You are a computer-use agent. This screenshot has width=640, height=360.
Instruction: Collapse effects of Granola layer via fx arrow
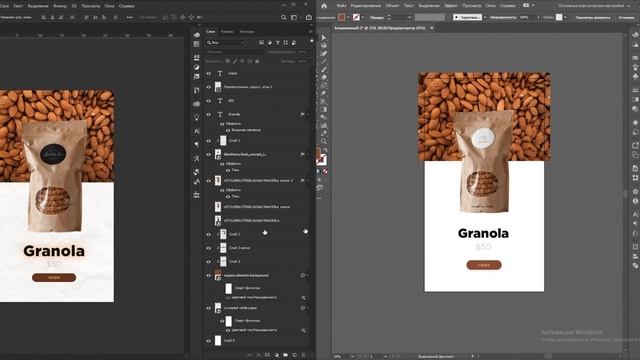click(308, 114)
